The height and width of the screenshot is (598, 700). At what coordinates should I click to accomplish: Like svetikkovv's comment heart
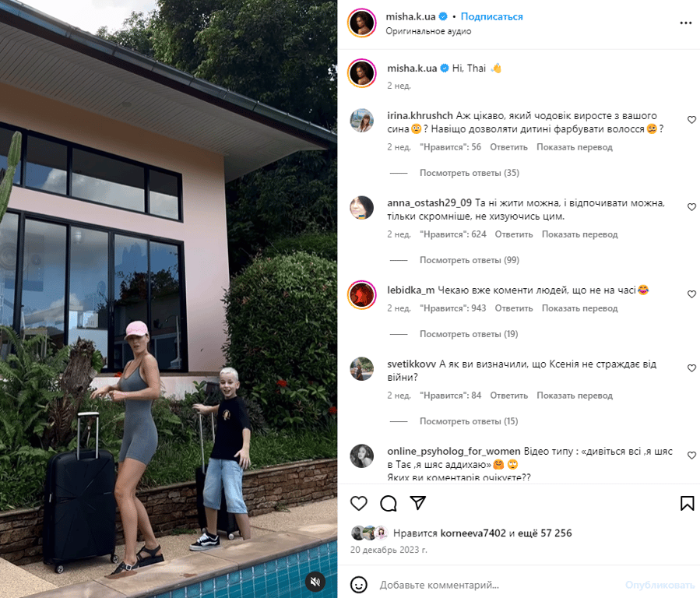(691, 368)
